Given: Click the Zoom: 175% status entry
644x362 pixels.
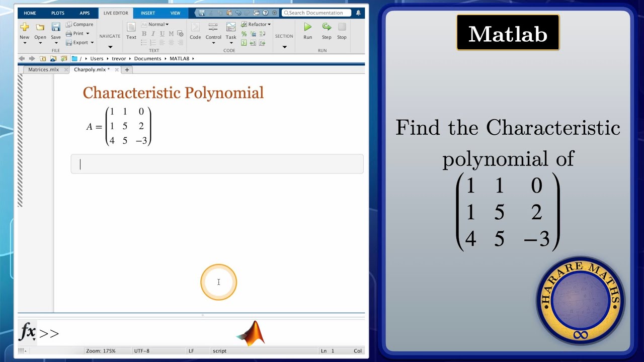Looking at the screenshot, I should tap(101, 351).
